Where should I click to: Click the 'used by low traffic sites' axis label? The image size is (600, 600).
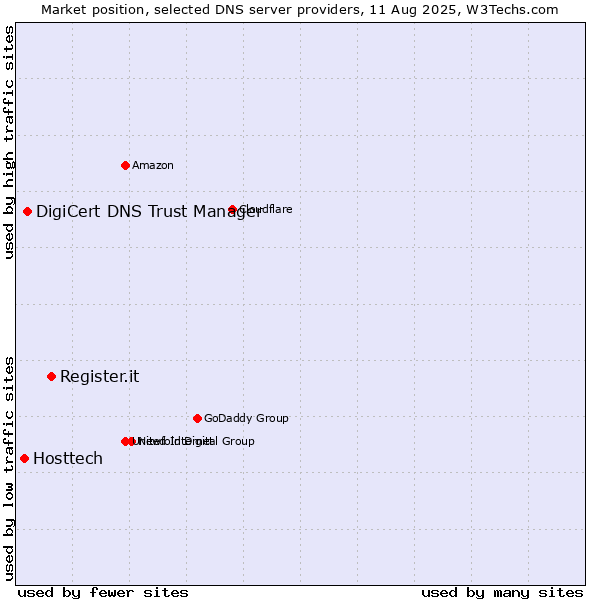9,469
